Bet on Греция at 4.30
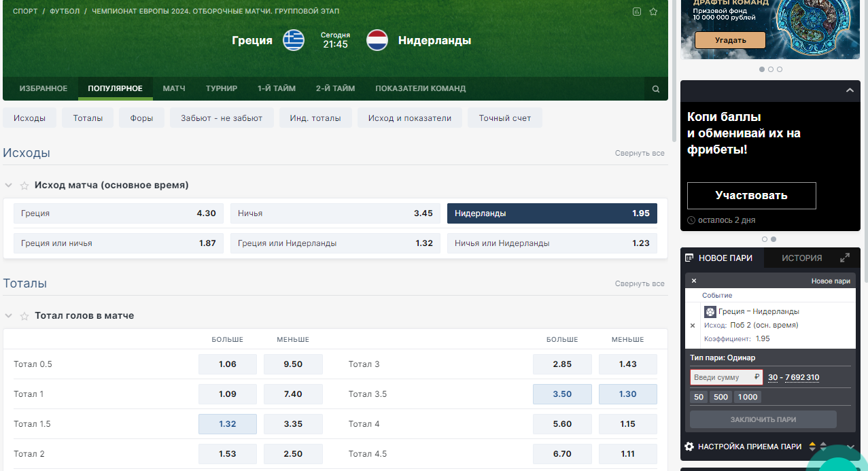The height and width of the screenshot is (471, 868). pyautogui.click(x=118, y=213)
